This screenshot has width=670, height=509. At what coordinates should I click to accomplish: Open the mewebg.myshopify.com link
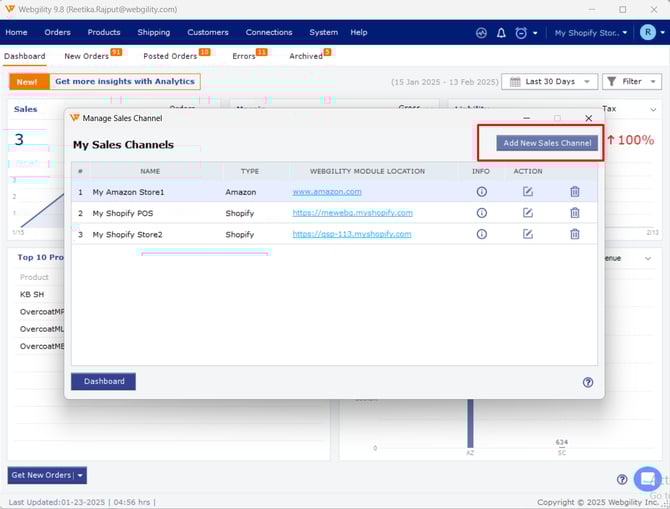point(352,213)
